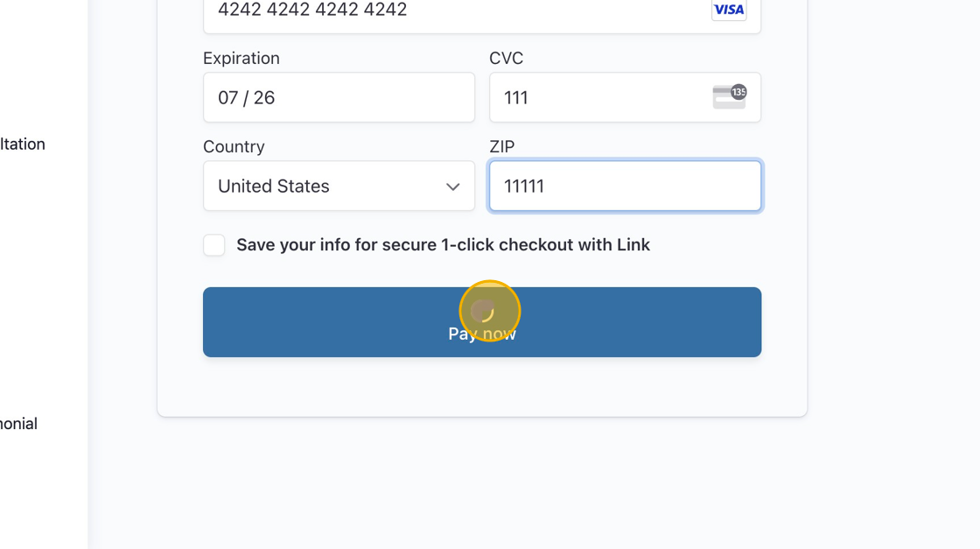Click the 135 badge on CVC icon
This screenshot has width=980, height=549.
(738, 92)
